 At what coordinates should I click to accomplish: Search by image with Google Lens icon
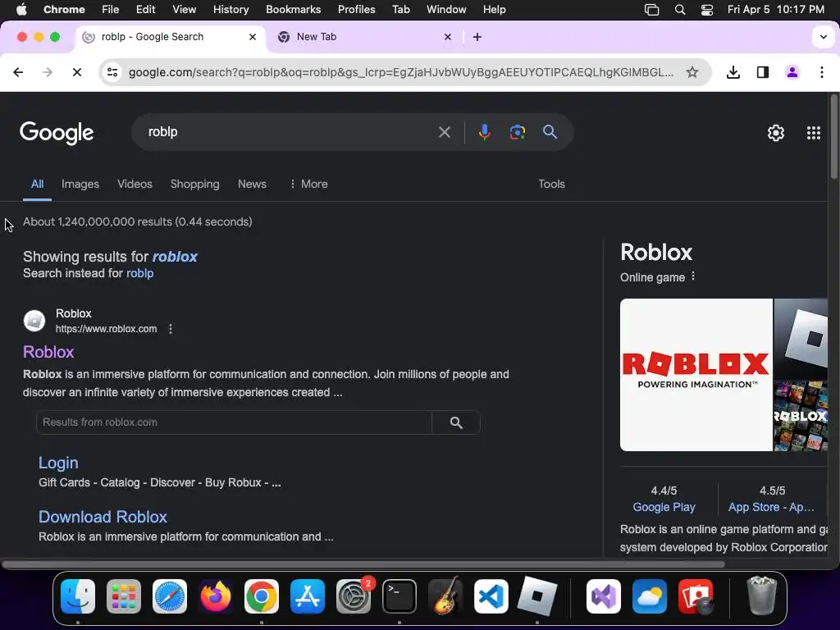tap(517, 132)
